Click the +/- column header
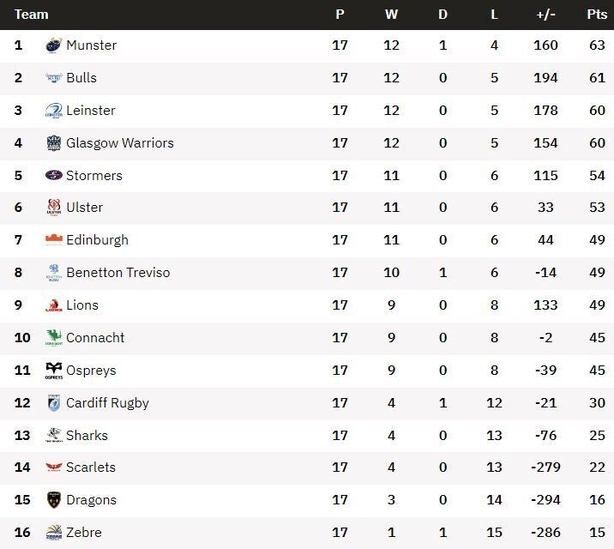 click(x=545, y=14)
